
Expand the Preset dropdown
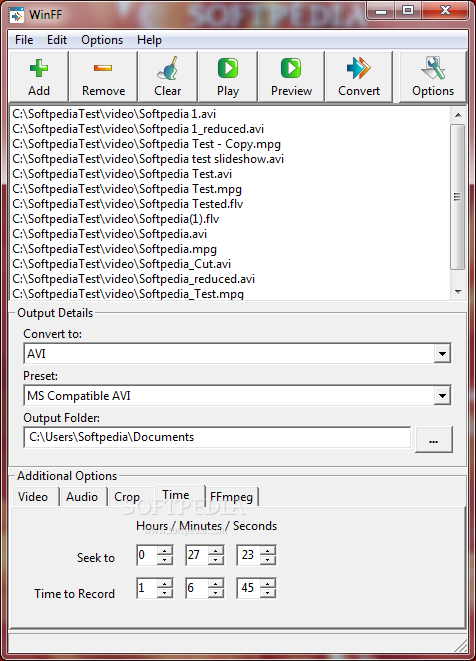[x=442, y=395]
